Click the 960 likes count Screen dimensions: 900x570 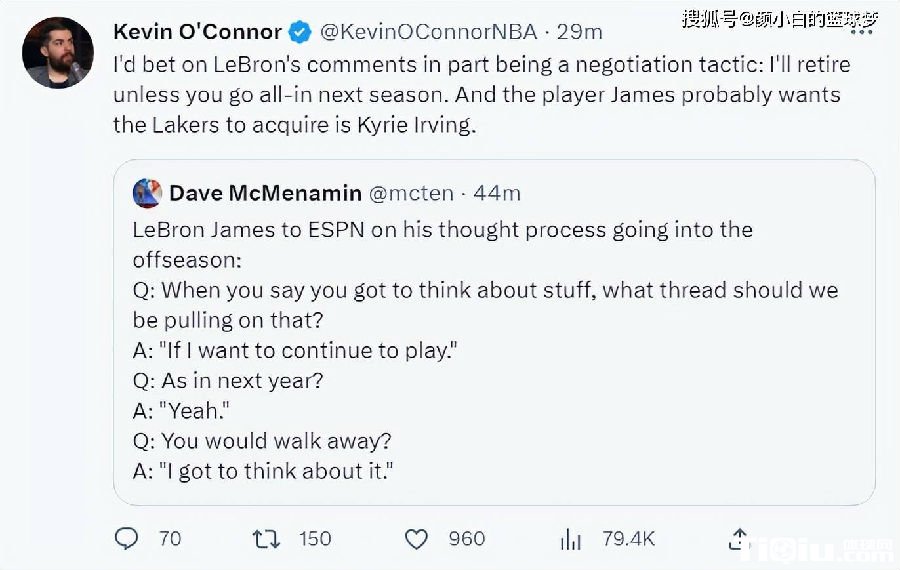[466, 538]
